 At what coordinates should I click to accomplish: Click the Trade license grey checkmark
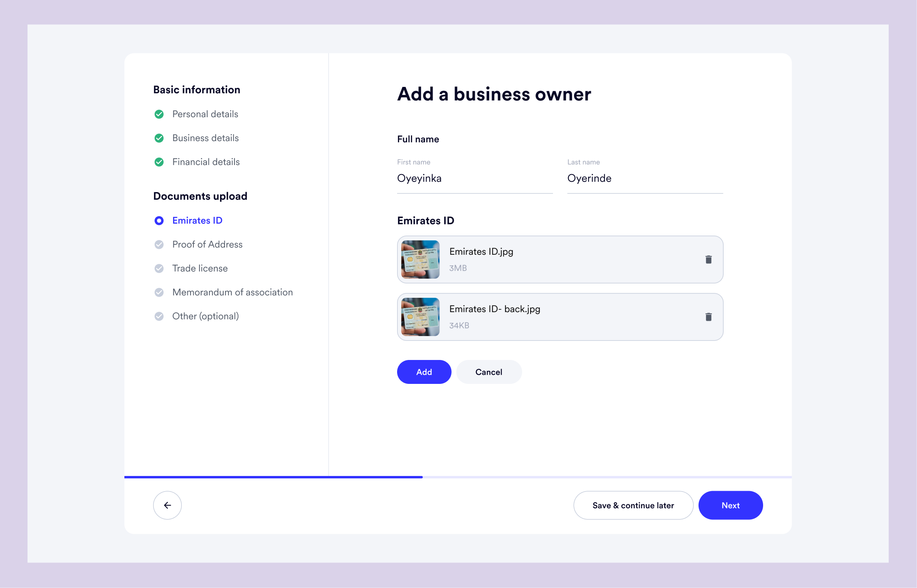coord(159,269)
